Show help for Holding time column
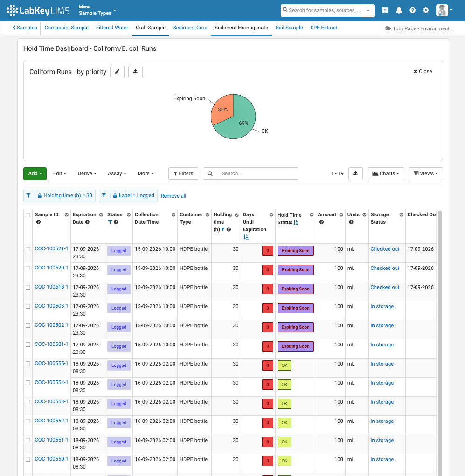 point(229,229)
